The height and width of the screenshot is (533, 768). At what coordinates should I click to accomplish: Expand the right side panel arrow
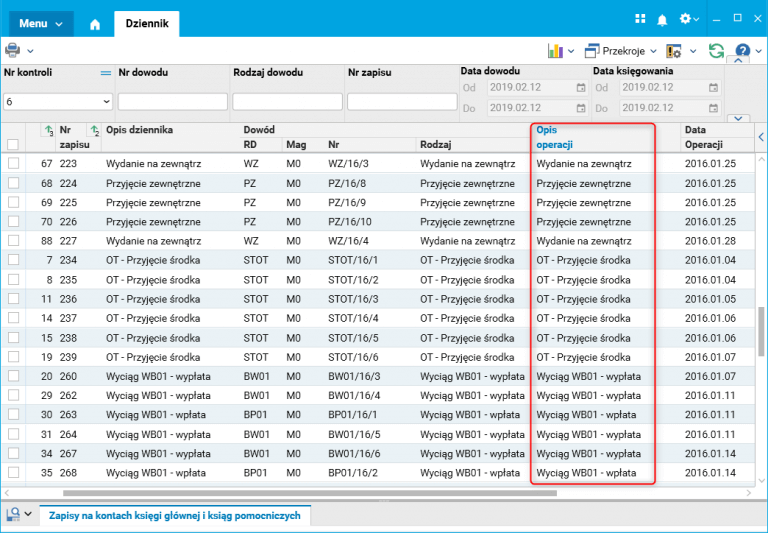[761, 137]
